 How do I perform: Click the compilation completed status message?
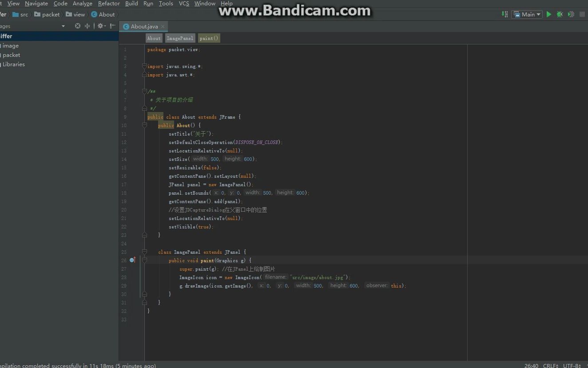pos(78,365)
